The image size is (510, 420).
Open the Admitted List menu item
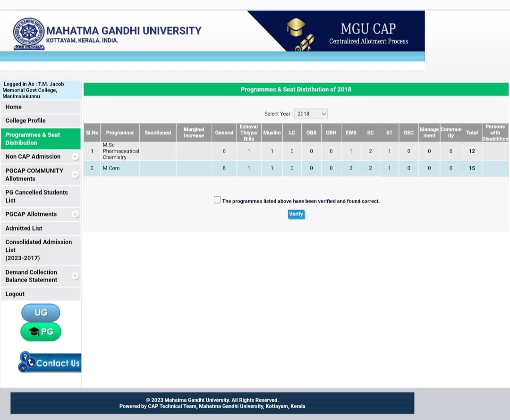(x=41, y=228)
